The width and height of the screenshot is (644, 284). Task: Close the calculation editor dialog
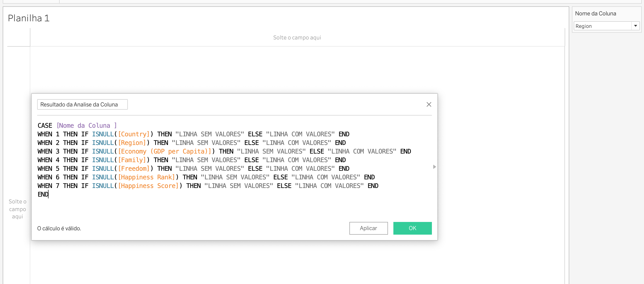[x=429, y=104]
